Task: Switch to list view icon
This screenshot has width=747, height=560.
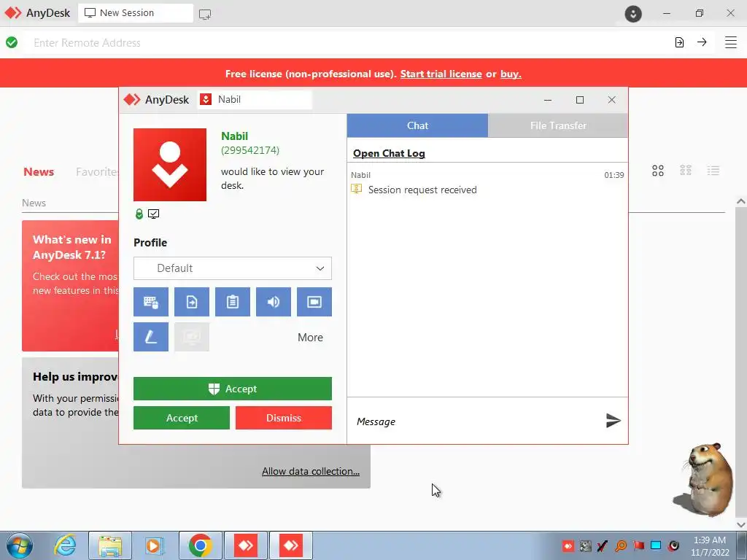Action: 713,171
